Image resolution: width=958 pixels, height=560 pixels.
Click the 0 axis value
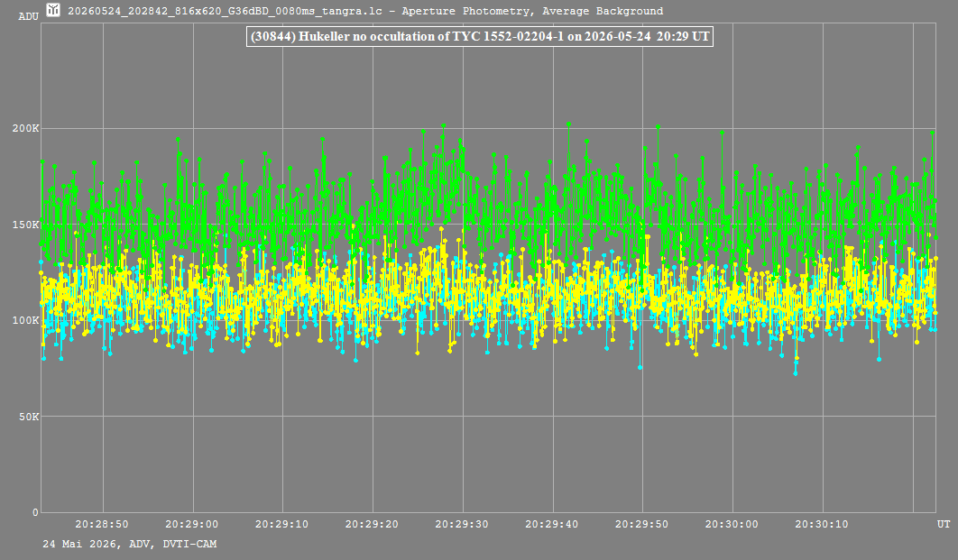click(x=35, y=512)
